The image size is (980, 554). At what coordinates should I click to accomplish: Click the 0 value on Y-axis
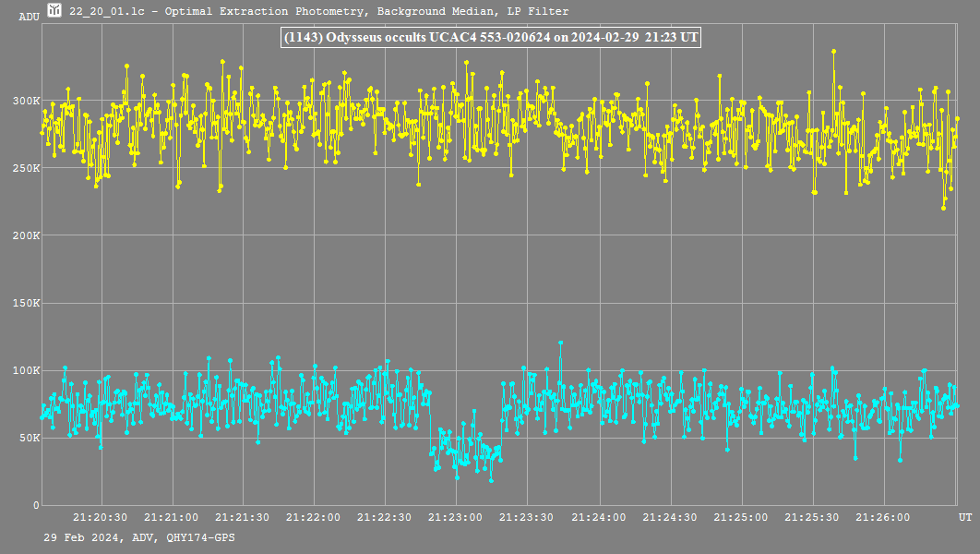click(x=37, y=505)
